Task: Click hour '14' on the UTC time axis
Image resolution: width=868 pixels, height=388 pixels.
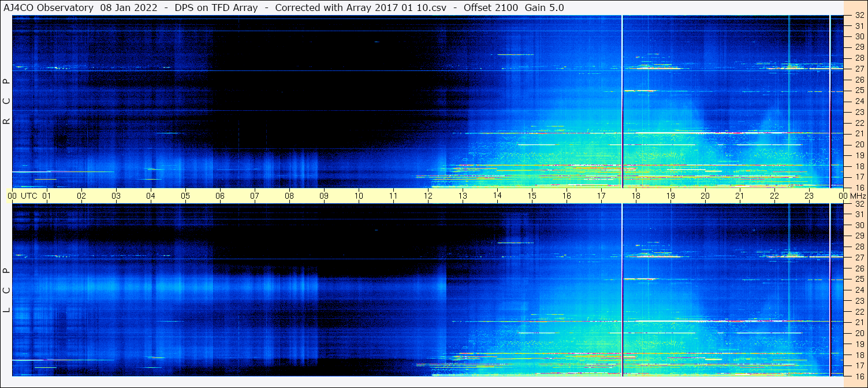Action: click(x=497, y=196)
